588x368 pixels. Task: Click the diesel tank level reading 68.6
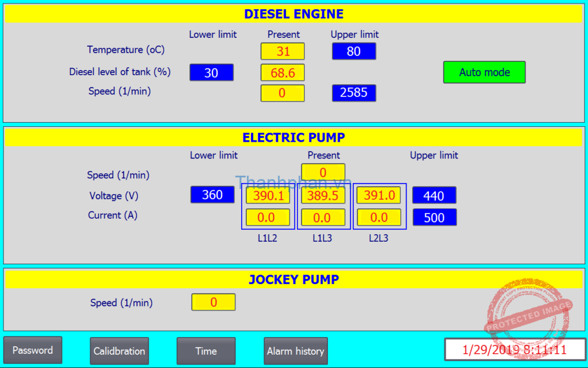point(283,72)
